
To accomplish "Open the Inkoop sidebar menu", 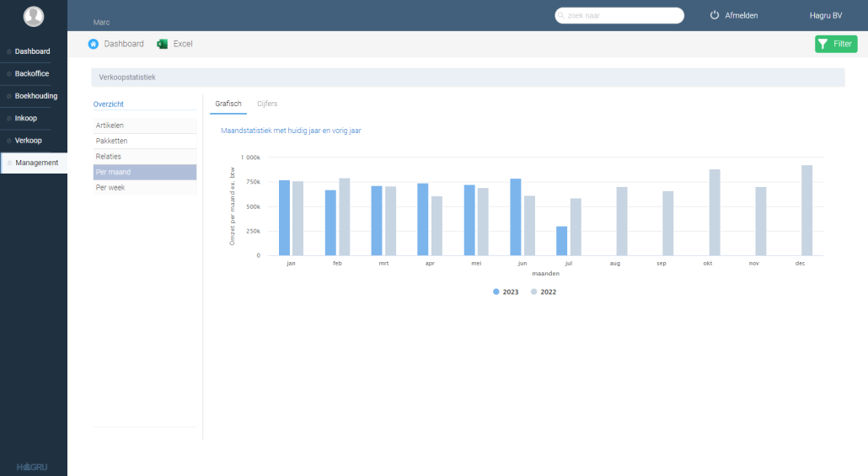I will pyautogui.click(x=26, y=118).
